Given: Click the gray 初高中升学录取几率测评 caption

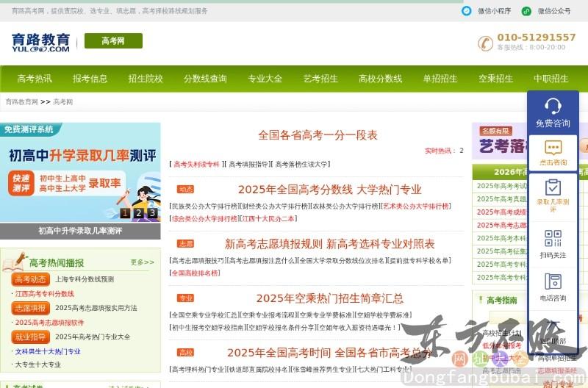Looking at the screenshot, I should 80,231.
